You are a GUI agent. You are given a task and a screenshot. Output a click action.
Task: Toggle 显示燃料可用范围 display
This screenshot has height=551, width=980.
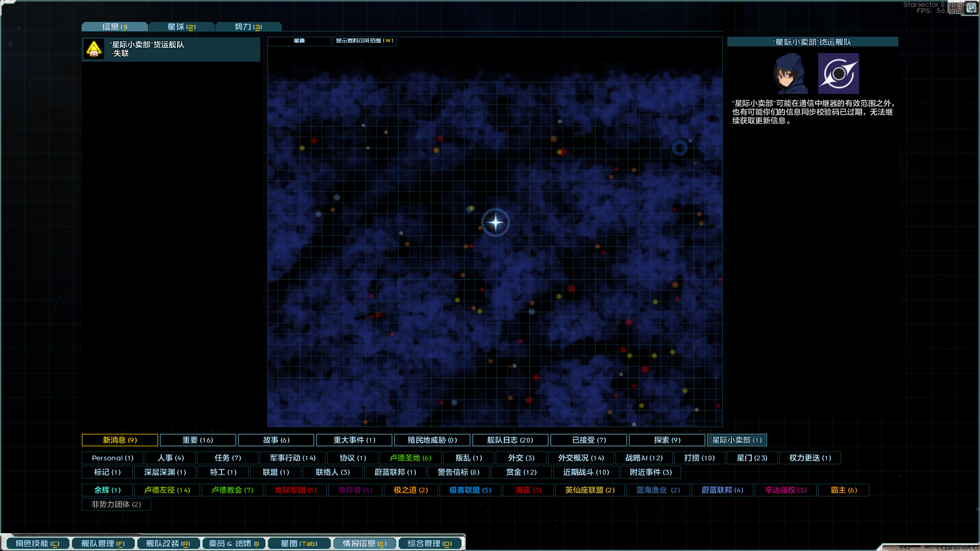click(364, 41)
